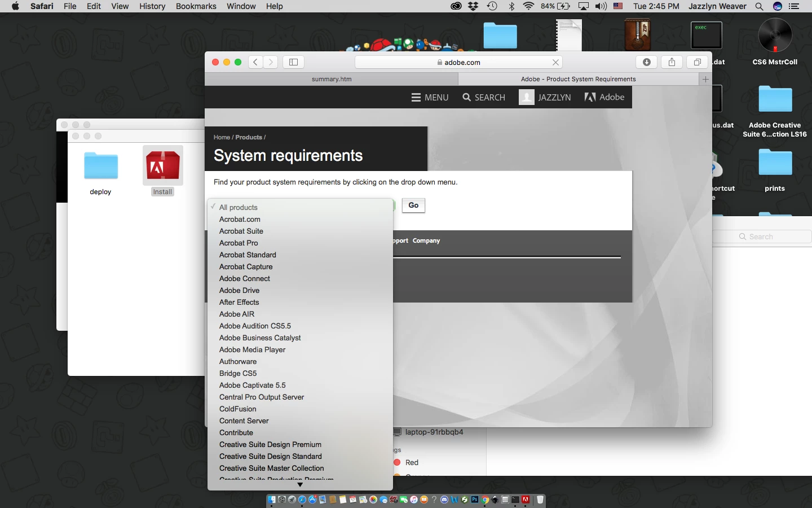
Task: Choose Creative Suite Master Collection option
Action: [x=300, y=468]
